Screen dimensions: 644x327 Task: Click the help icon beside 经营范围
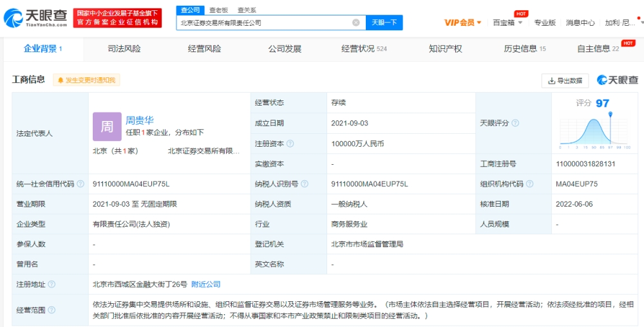[52, 310]
